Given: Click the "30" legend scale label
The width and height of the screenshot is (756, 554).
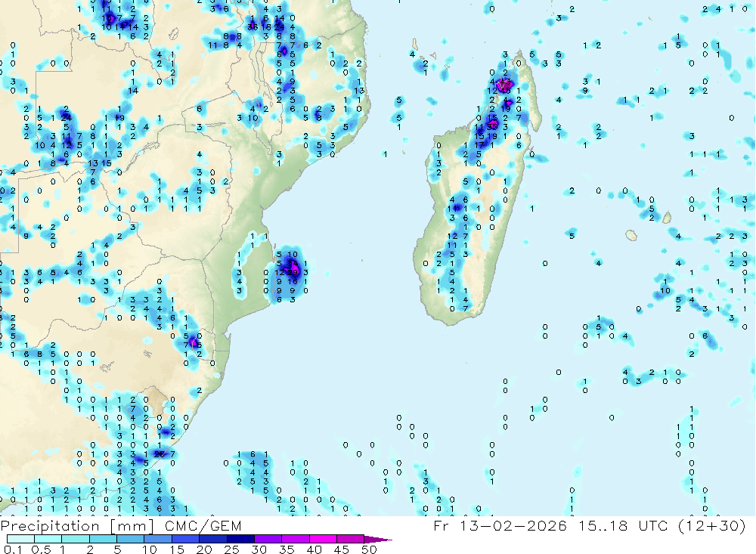Looking at the screenshot, I should click(x=259, y=549).
